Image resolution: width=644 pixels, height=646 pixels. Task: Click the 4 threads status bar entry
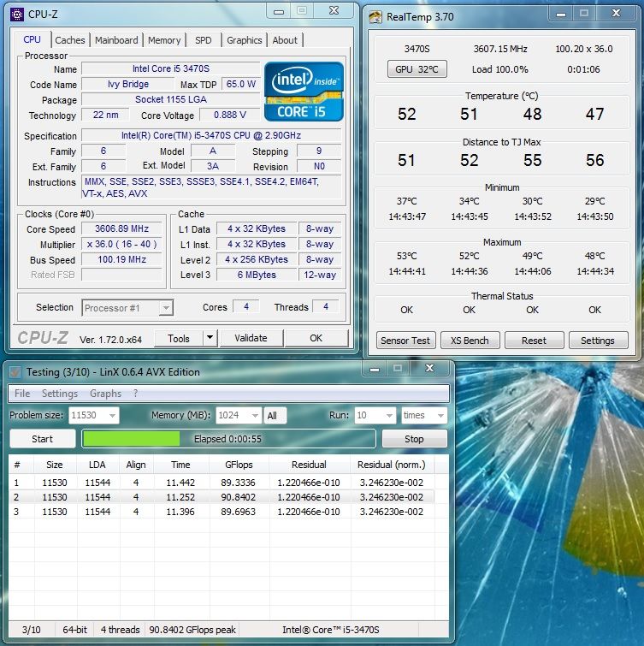[121, 630]
